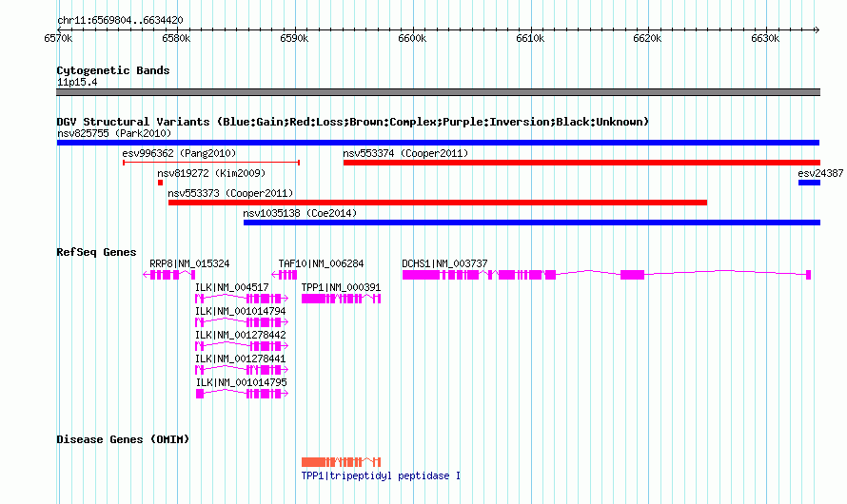Select the ILK NM_004517 transcript glyph
The image size is (847, 504).
tap(242, 299)
